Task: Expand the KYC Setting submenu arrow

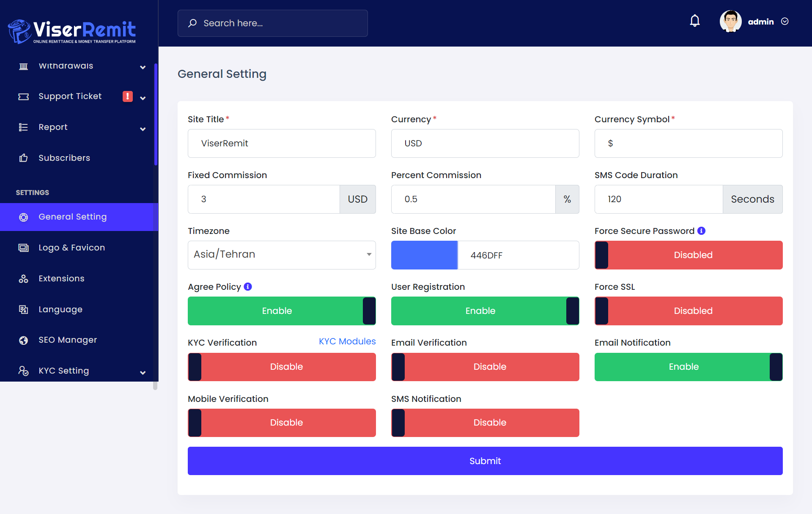Action: click(143, 372)
